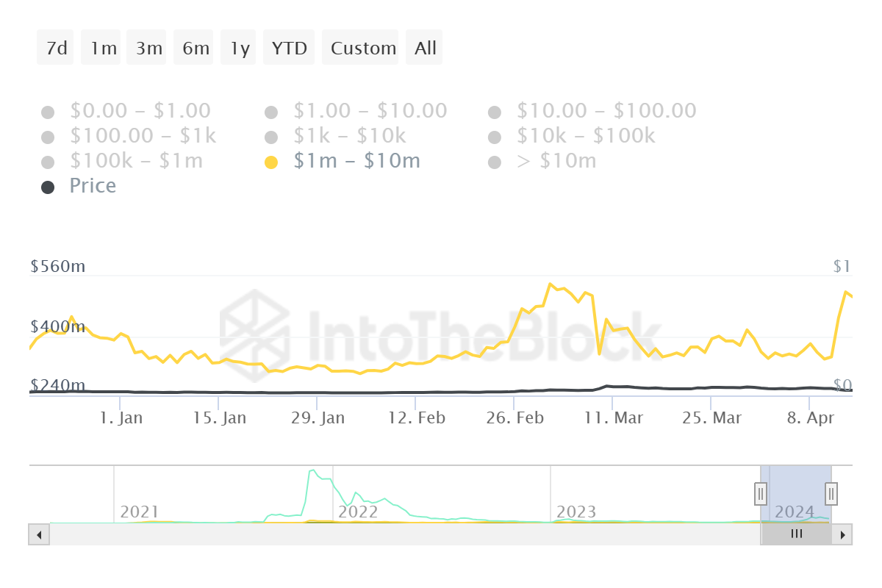Image resolution: width=882 pixels, height=588 pixels.
Task: Hide the $1m – $10m series
Action: point(271,160)
